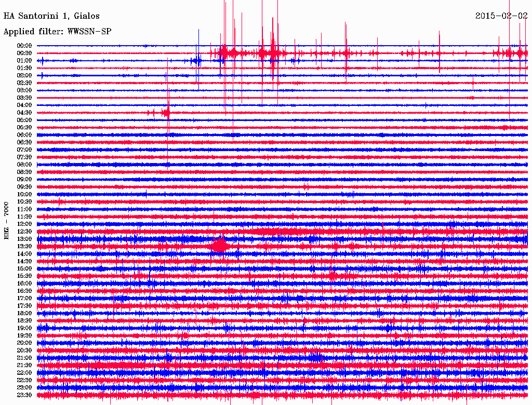Select the 20:00 time label
532x405 pixels.
24,343
